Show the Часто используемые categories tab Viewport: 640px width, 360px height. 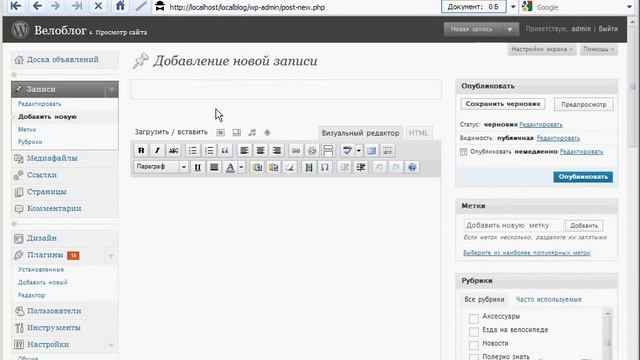[549, 300]
